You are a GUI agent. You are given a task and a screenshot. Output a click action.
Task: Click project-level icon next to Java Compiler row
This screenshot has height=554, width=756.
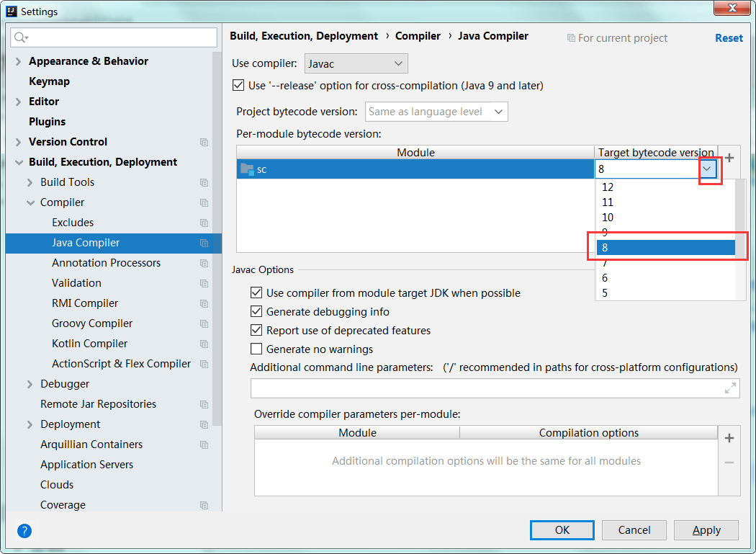coord(204,244)
